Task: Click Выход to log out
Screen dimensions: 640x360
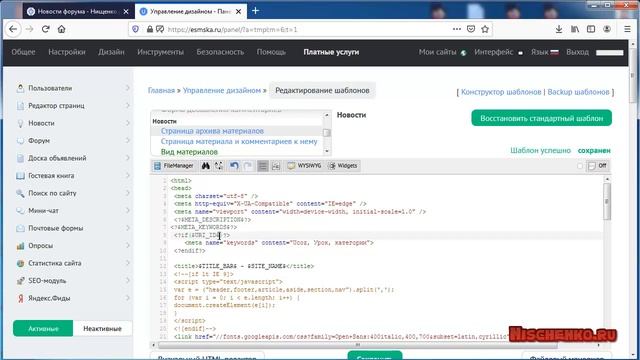Action: [x=577, y=52]
